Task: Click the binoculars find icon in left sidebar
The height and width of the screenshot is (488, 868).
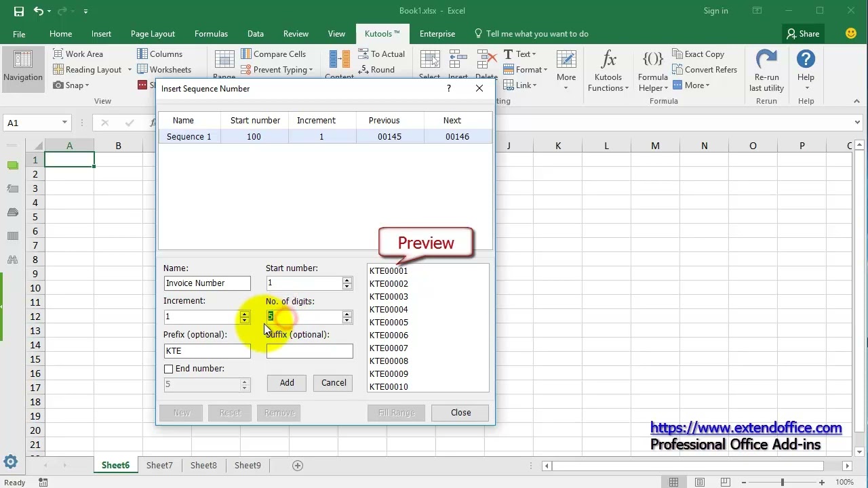Action: click(12, 260)
